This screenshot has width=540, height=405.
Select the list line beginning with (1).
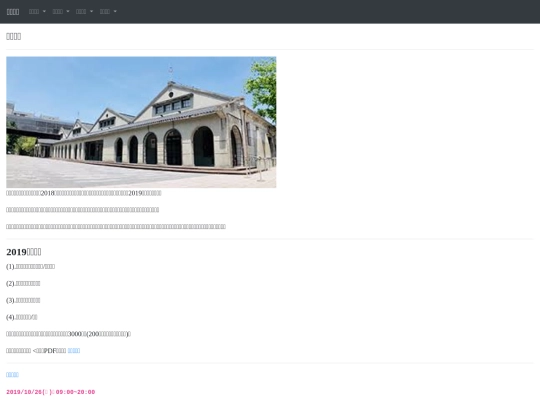[30, 267]
